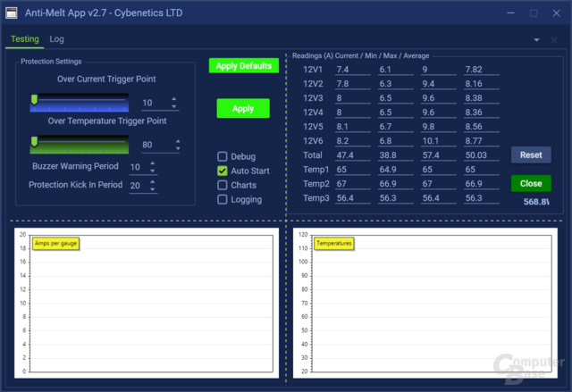Screen dimensions: 572x392
Task: Enable the Debug checkbox
Action: pos(223,156)
